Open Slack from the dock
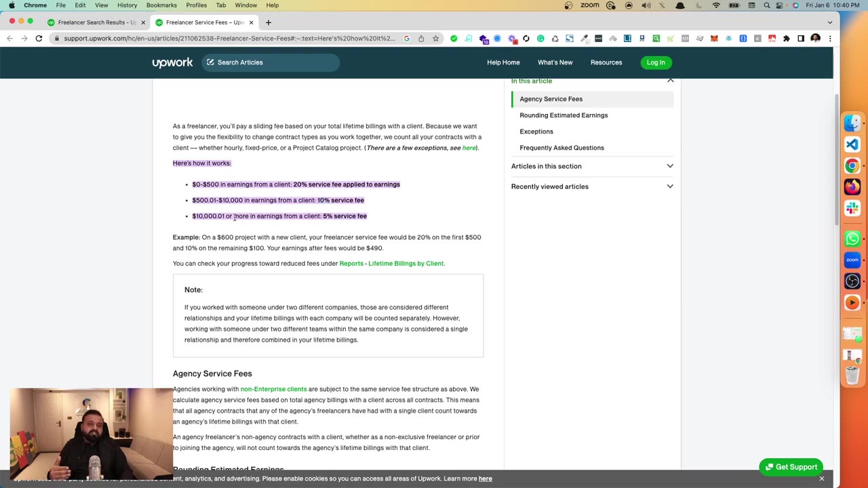The image size is (868, 488). [852, 207]
